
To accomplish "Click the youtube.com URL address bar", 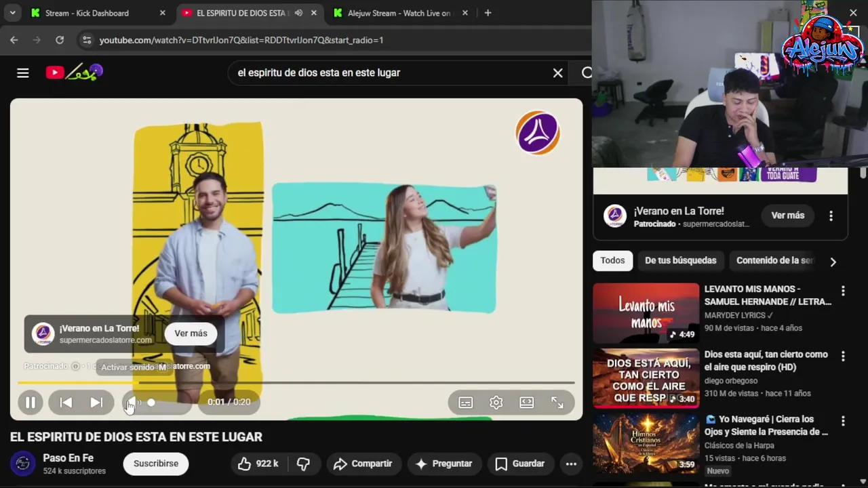I will (241, 40).
